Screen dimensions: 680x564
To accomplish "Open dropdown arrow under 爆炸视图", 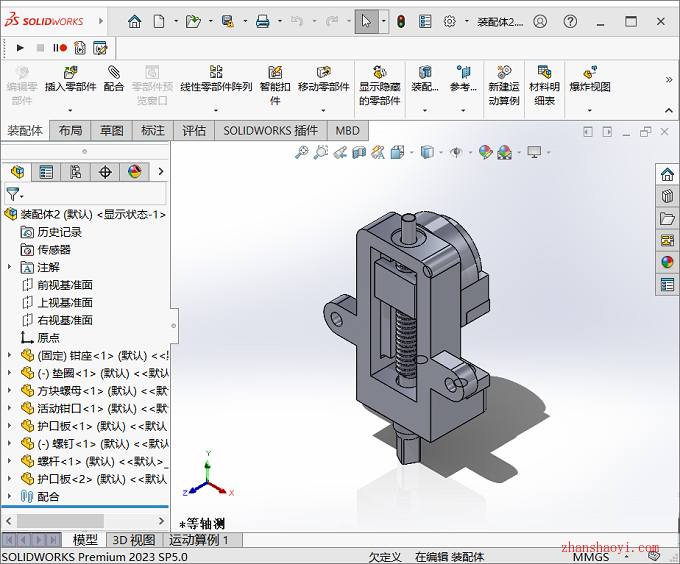I will pos(590,111).
